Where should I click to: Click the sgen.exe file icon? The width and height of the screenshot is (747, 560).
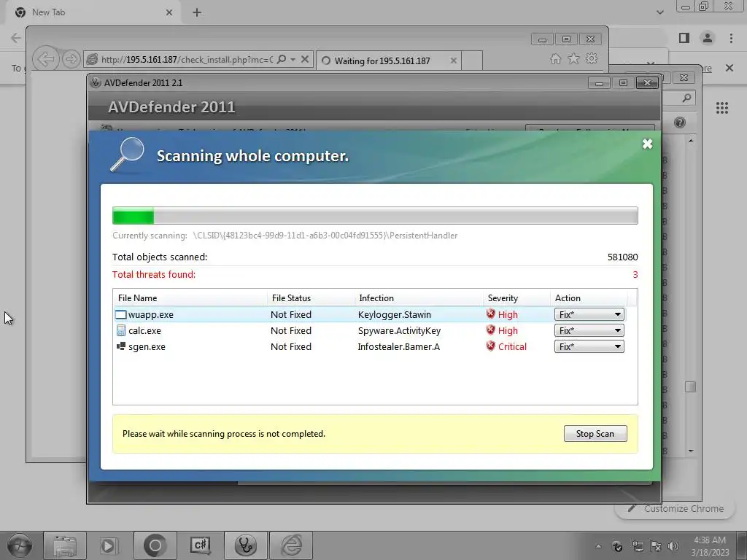click(121, 346)
